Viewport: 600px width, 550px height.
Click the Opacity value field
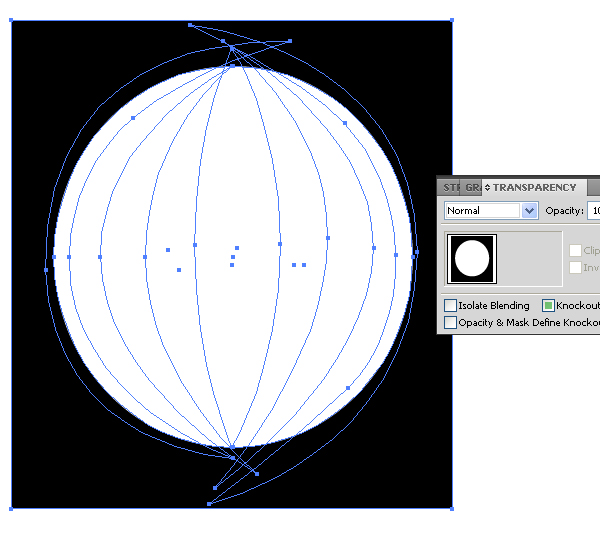click(x=594, y=211)
